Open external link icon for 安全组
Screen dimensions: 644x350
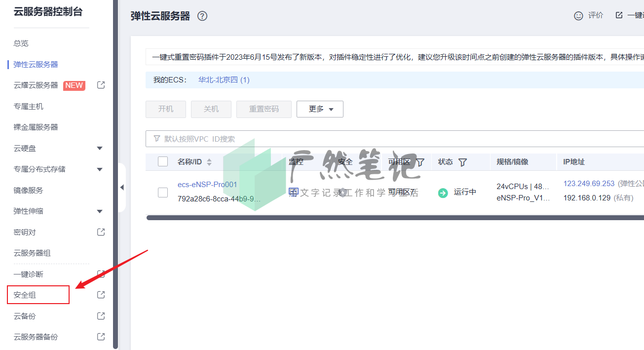pyautogui.click(x=101, y=295)
